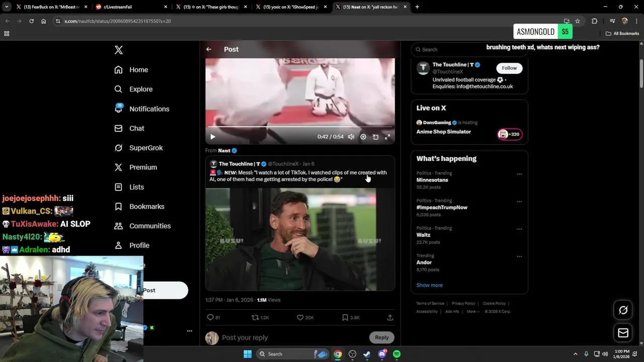Open browser apps grid icon

[7, 34]
